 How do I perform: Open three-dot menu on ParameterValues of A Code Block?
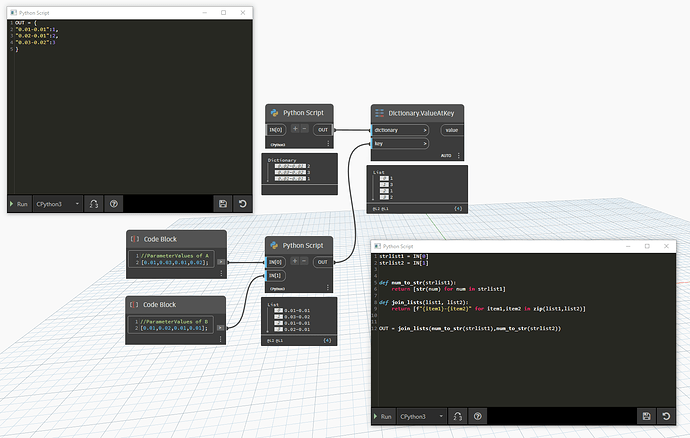click(x=221, y=273)
